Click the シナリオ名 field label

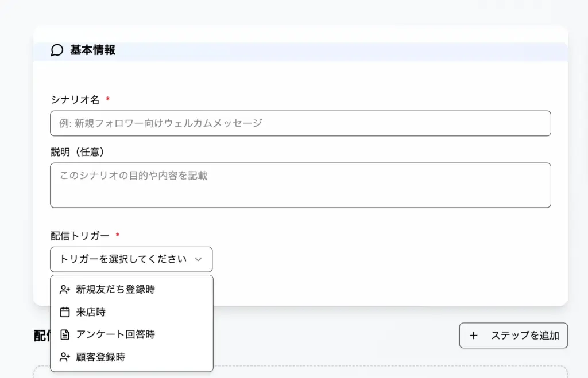click(75, 100)
